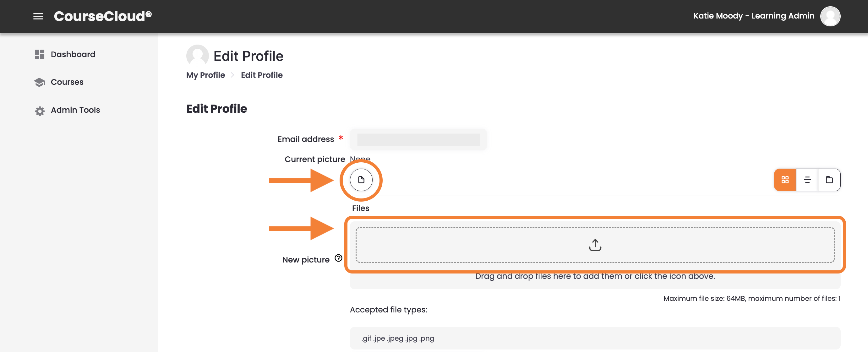Open the New picture help icon

(x=338, y=258)
